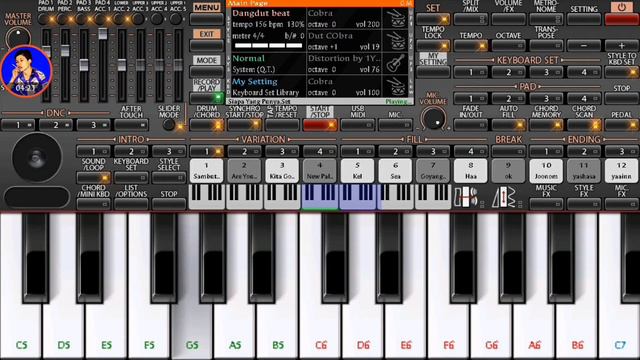Viewport: 640px width, 360px height.
Task: Tap song pad 1 Sambet..
Action: pyautogui.click(x=207, y=171)
